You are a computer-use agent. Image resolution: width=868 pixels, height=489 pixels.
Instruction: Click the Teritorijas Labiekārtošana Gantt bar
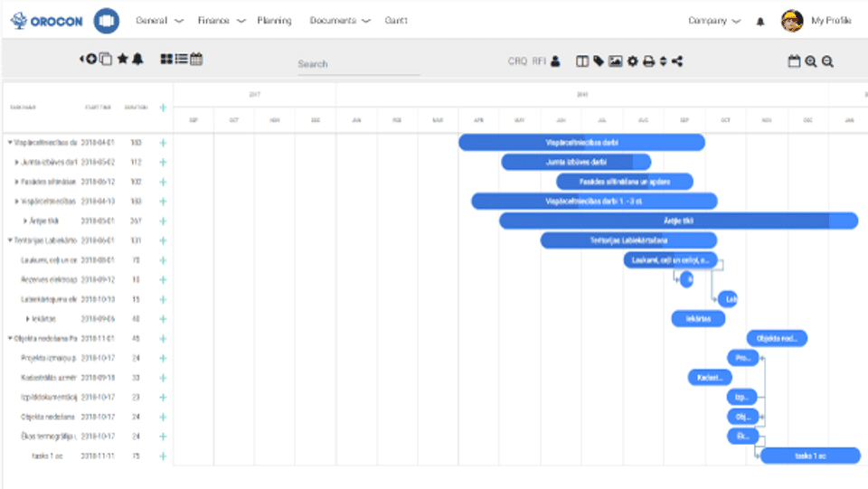[629, 240]
